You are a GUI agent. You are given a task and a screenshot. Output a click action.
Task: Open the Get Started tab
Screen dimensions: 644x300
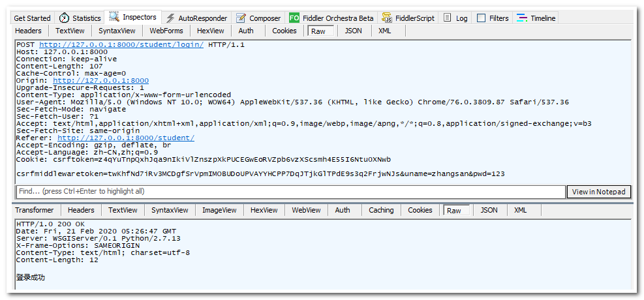(32, 18)
